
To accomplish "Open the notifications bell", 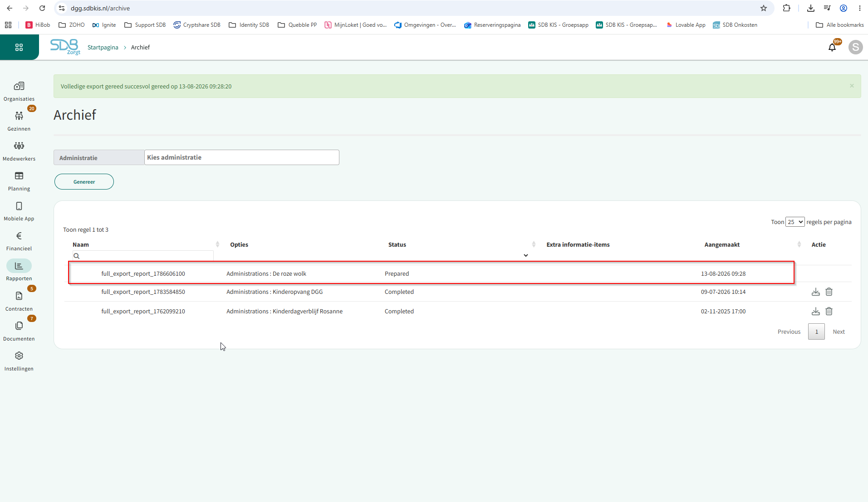I will (x=832, y=47).
